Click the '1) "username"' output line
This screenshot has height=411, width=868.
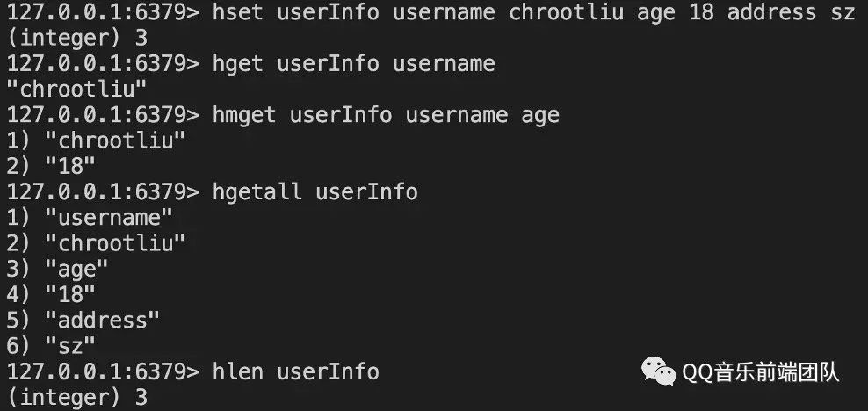(90, 216)
